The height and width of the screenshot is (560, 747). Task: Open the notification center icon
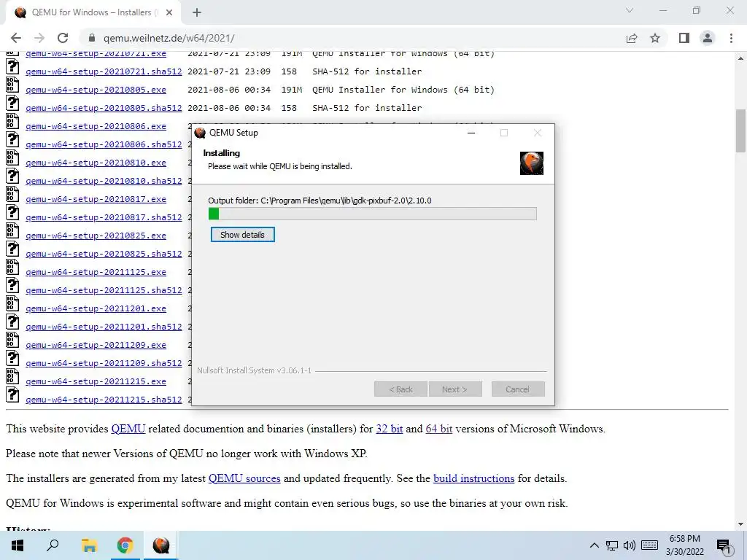point(724,546)
